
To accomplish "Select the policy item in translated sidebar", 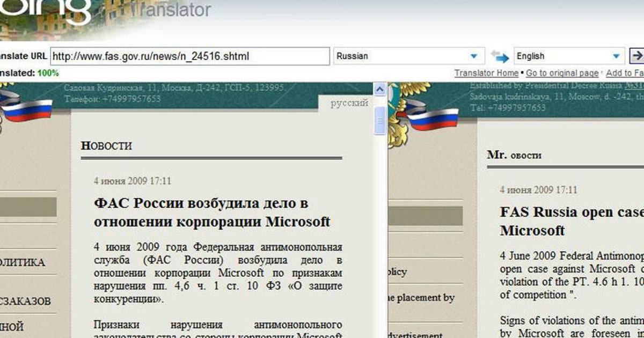I will tap(397, 272).
